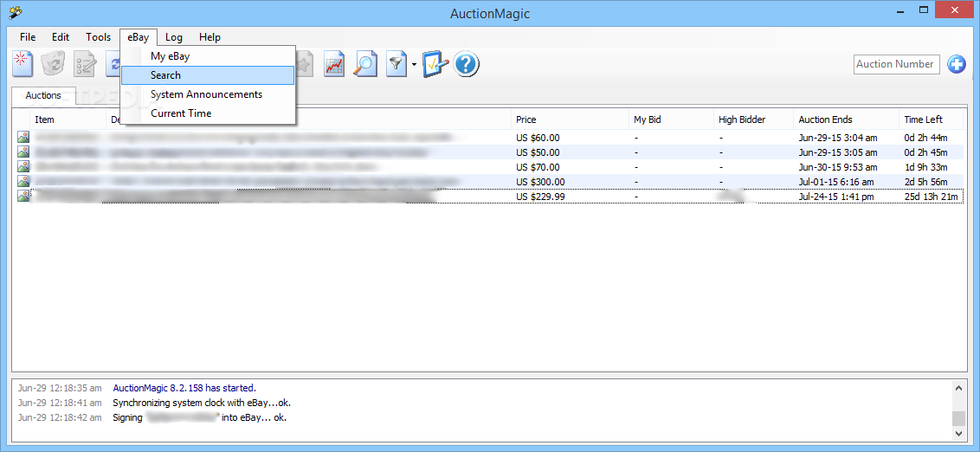This screenshot has height=452, width=980.
Task: Click the blue plus add auction button
Action: coord(957,64)
